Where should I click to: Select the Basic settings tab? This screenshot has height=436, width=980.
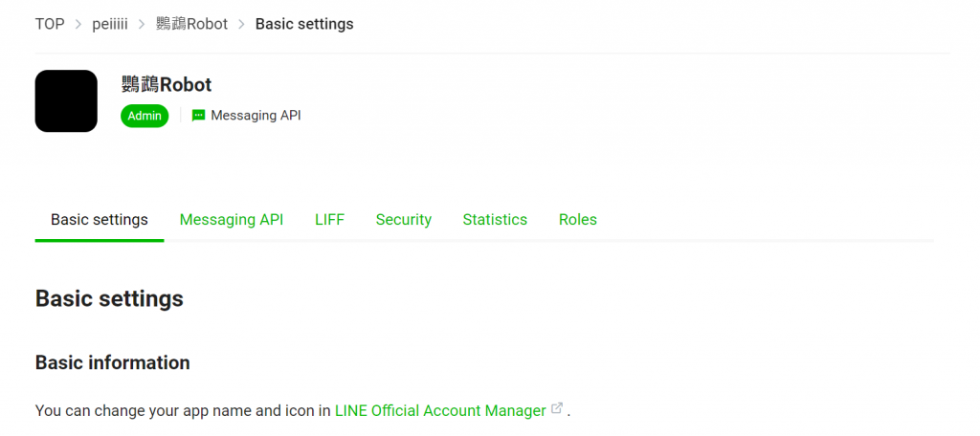pyautogui.click(x=100, y=220)
